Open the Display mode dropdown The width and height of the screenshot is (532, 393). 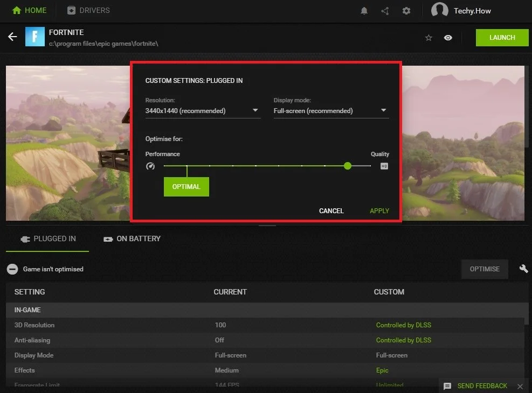click(x=331, y=111)
